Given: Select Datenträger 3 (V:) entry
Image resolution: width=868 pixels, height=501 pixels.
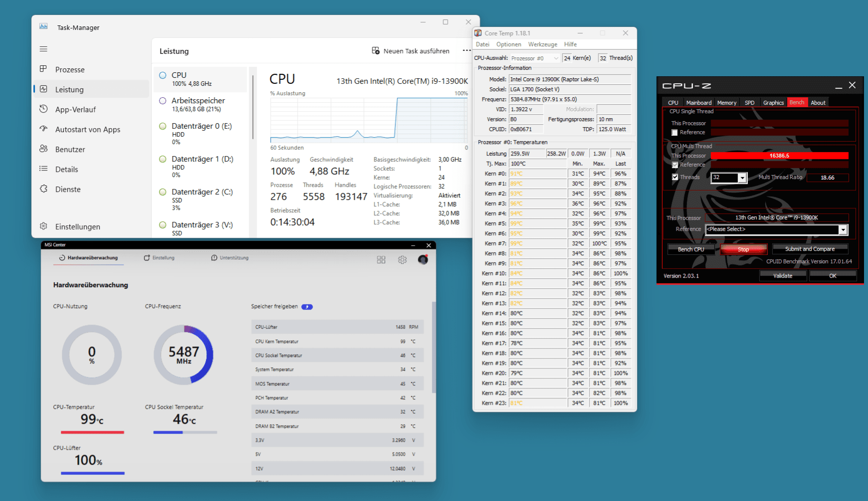Looking at the screenshot, I should [200, 228].
